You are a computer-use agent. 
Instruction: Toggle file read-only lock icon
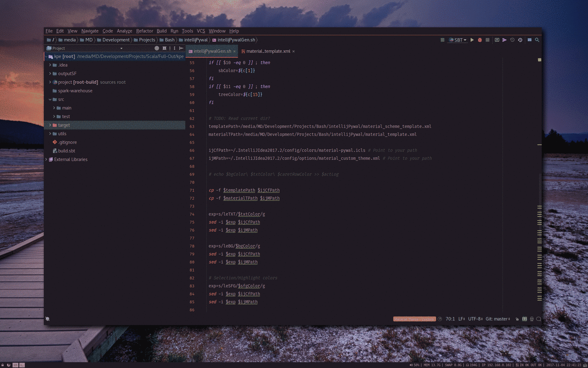(517, 319)
